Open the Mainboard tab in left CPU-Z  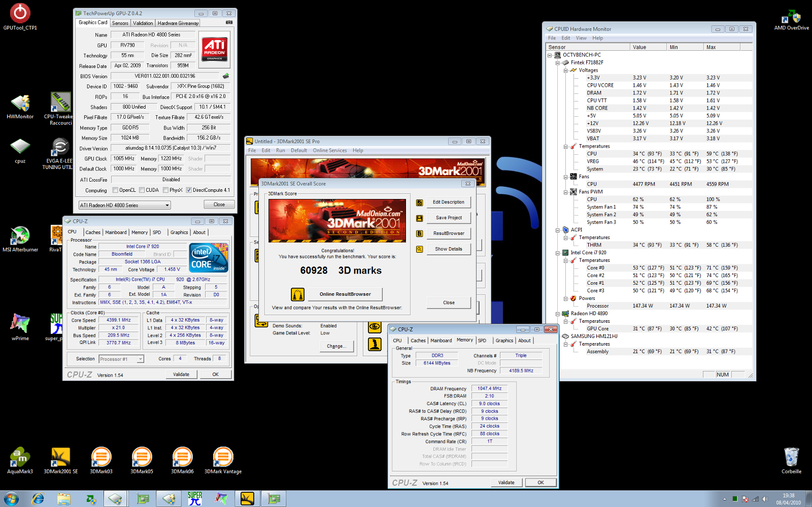coord(116,232)
